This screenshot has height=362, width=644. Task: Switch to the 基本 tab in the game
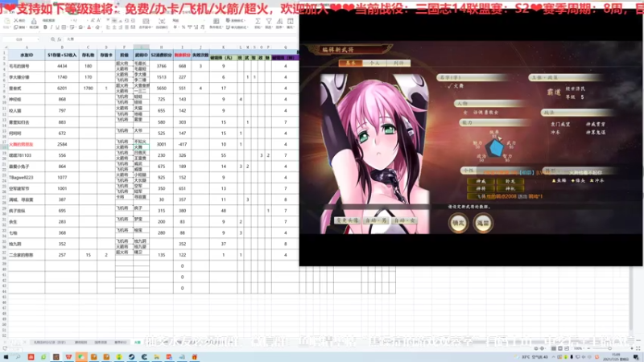pos(350,64)
